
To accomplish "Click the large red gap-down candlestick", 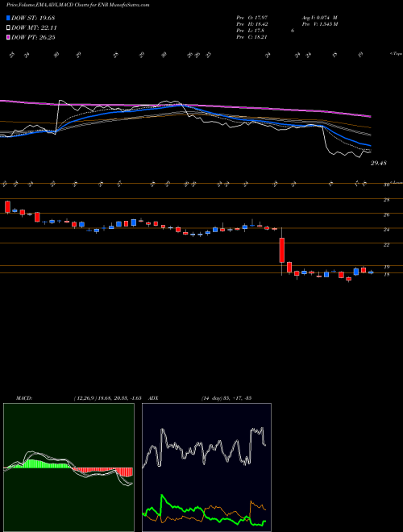I will pos(282,250).
